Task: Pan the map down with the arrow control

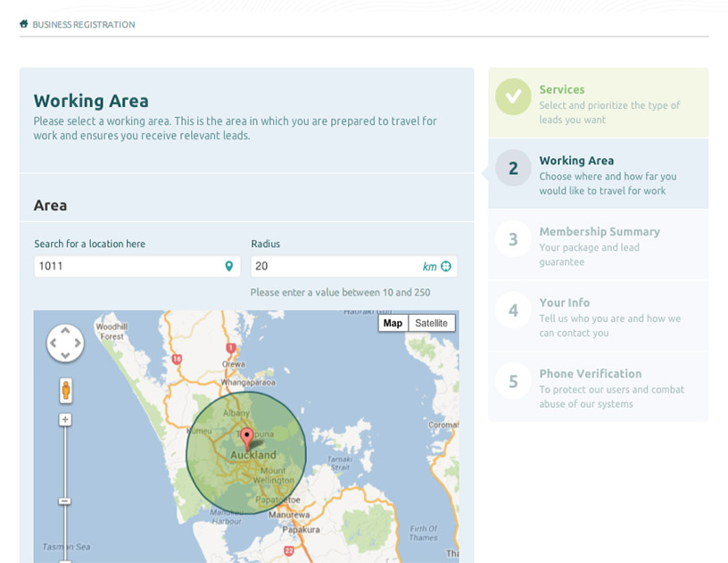Action: click(x=65, y=354)
